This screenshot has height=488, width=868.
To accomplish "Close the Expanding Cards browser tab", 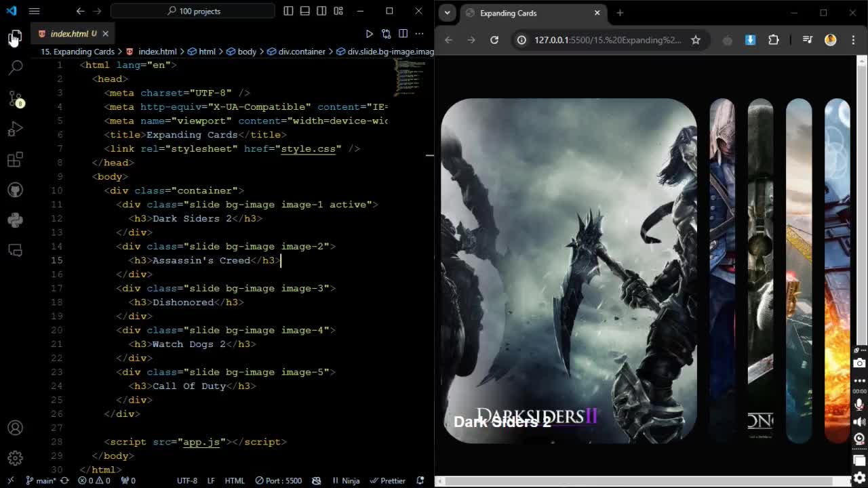I will [x=597, y=13].
